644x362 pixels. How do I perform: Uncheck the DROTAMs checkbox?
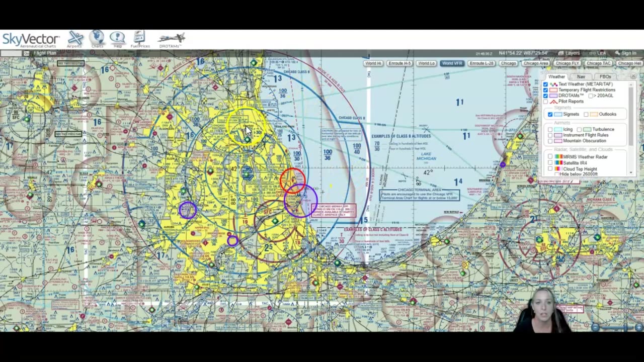click(545, 96)
